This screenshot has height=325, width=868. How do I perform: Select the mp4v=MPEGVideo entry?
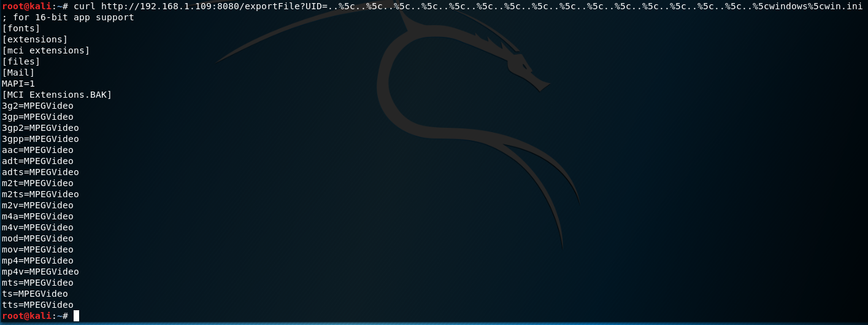(x=40, y=272)
